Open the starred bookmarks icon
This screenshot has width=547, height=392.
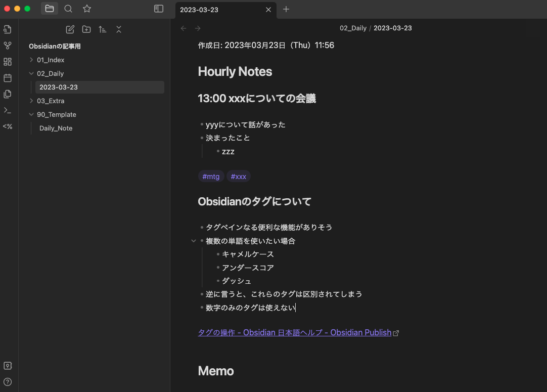(87, 9)
